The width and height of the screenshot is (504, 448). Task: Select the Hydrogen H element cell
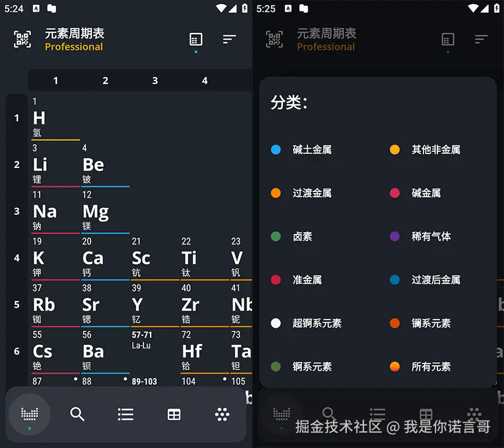56,118
